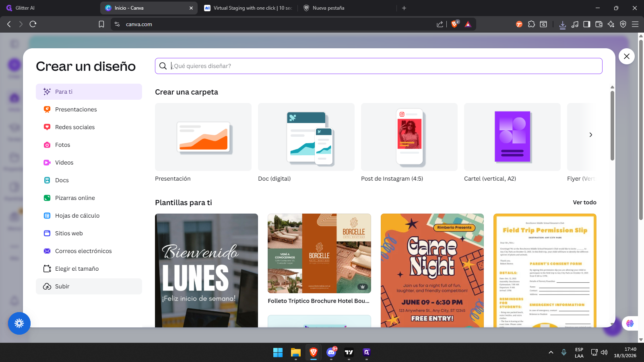Open the Brave Shields icon in the address bar
The width and height of the screenshot is (644, 362).
click(x=455, y=24)
